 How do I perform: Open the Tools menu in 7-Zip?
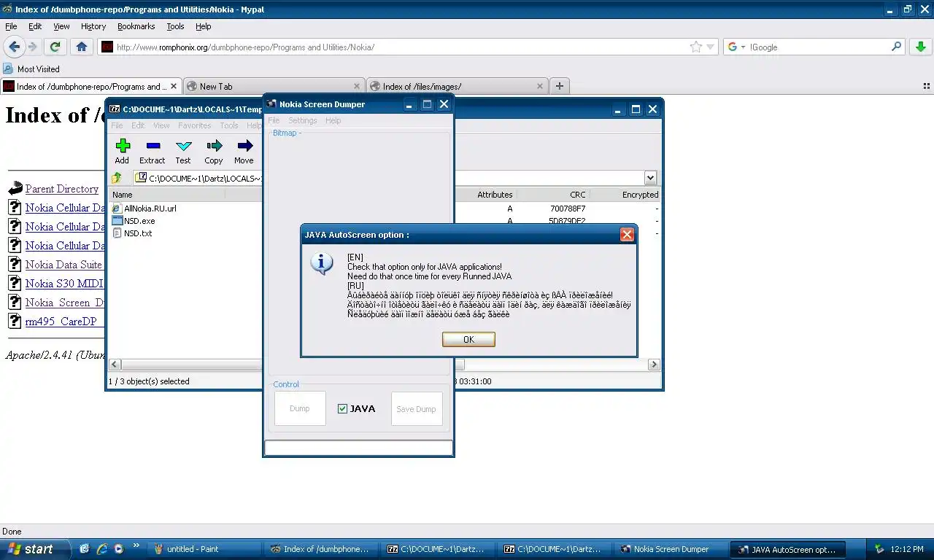(x=229, y=125)
